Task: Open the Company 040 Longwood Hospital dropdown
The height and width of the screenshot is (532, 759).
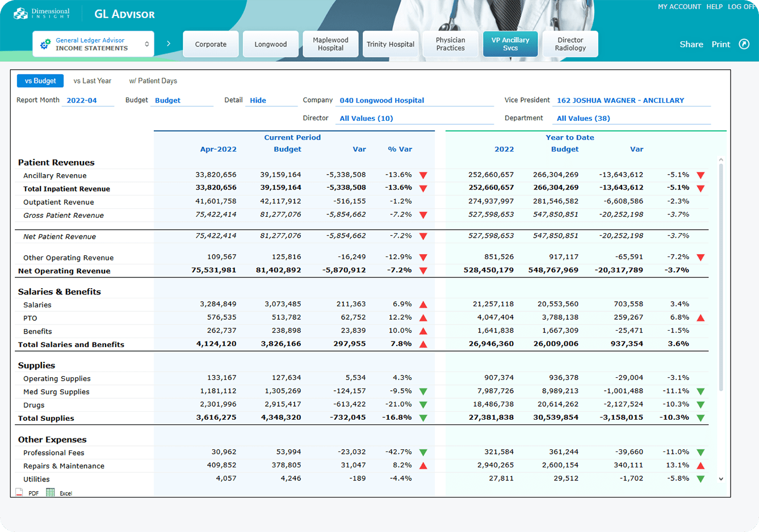Action: [414, 100]
